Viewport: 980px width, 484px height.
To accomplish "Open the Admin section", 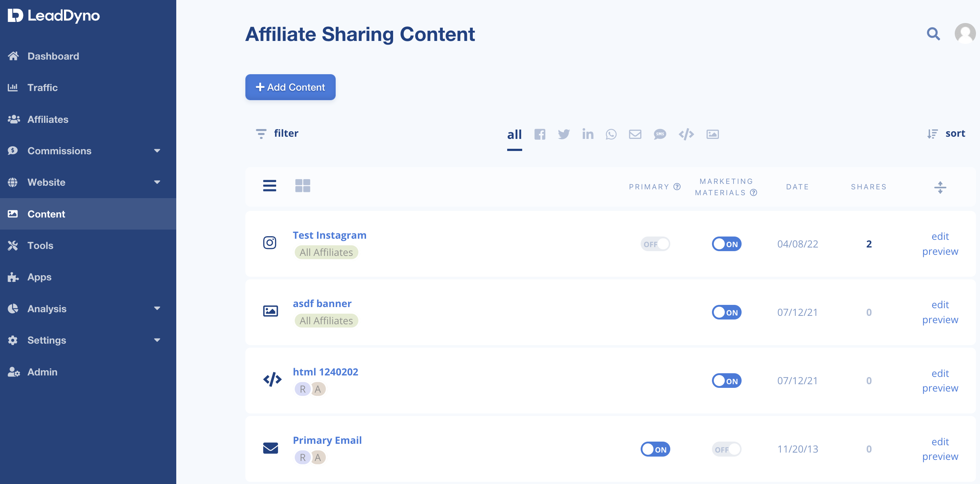I will pos(88,372).
